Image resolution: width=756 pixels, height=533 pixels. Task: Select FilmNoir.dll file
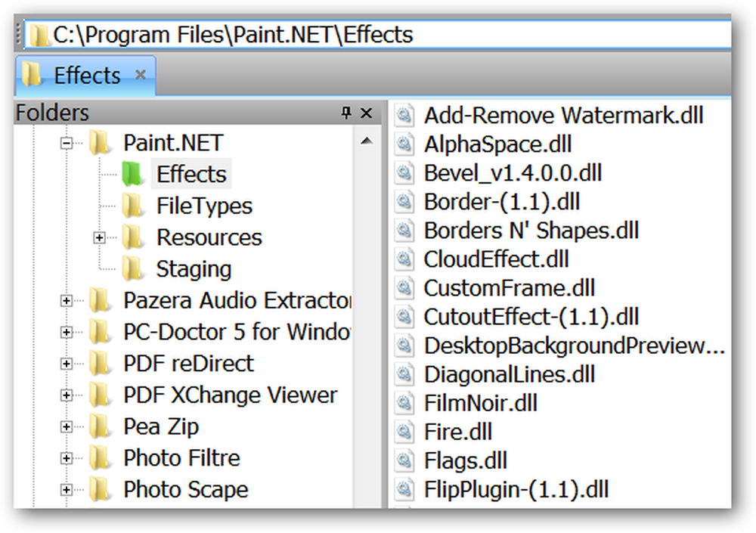pos(481,403)
